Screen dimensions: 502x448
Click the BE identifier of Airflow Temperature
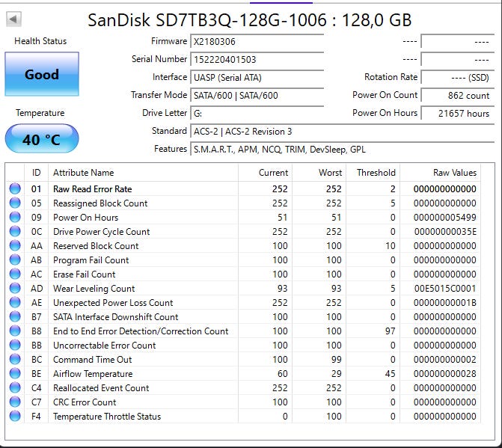coord(36,374)
